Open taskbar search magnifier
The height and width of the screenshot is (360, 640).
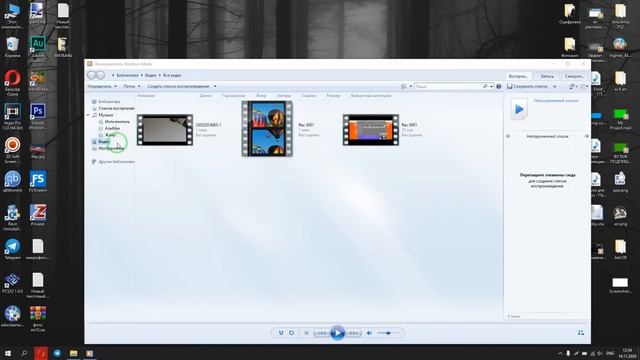click(x=24, y=353)
